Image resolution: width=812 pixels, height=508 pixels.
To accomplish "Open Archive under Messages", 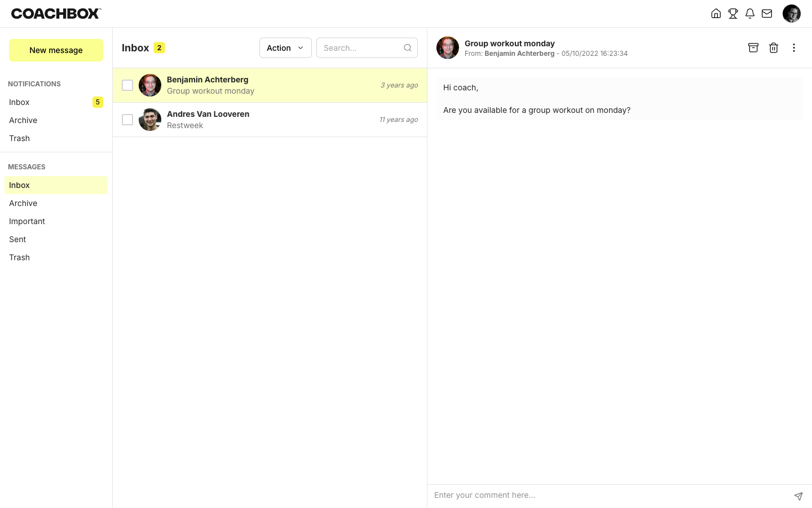I will click(56, 203).
